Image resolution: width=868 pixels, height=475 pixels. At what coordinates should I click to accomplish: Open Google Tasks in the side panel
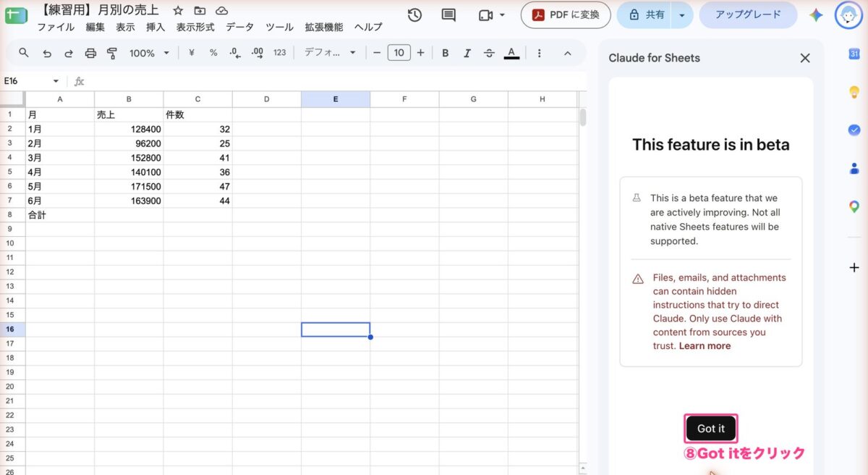(x=854, y=130)
